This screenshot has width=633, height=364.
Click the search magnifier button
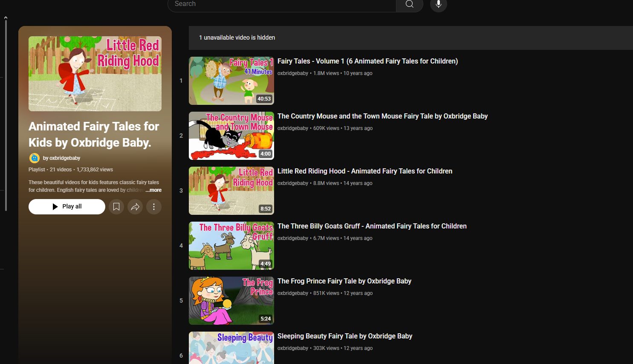pyautogui.click(x=409, y=4)
